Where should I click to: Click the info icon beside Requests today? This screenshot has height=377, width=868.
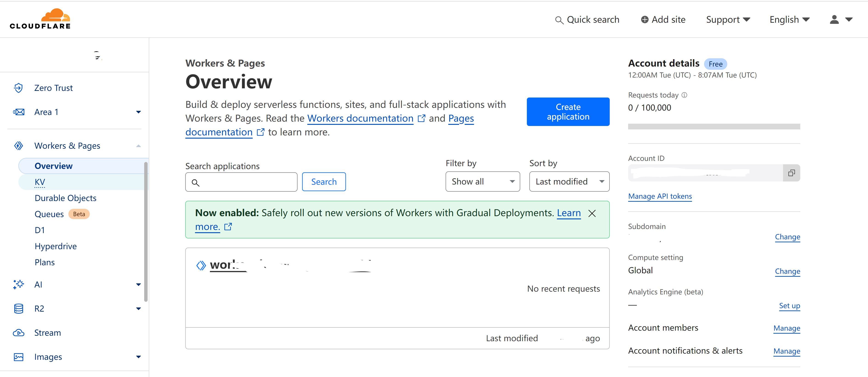point(684,95)
